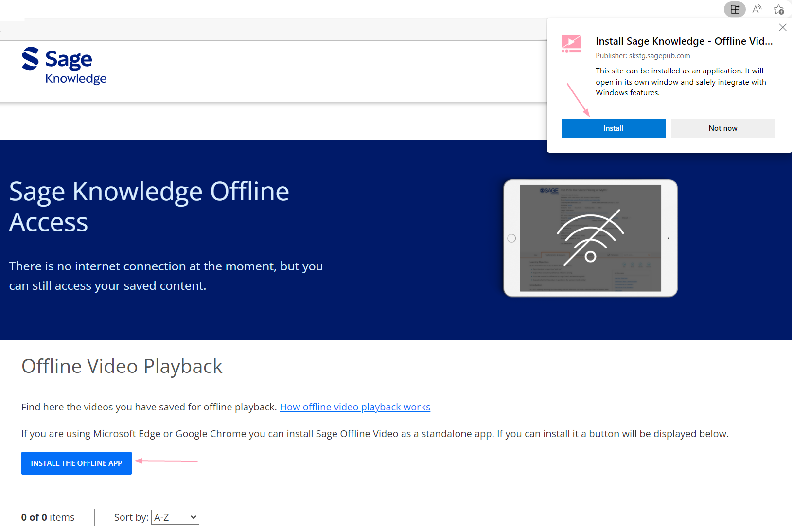Click the 'Install Sage Knowledge - Offline Vid...' title
The width and height of the screenshot is (792, 532).
684,41
